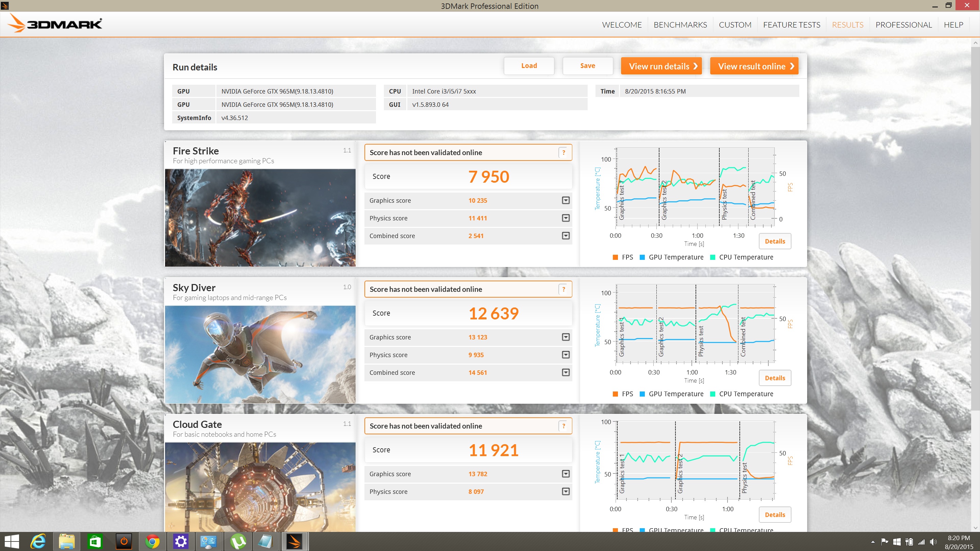Launch Google Chrome from taskbar
This screenshot has height=551, width=980.
point(152,541)
